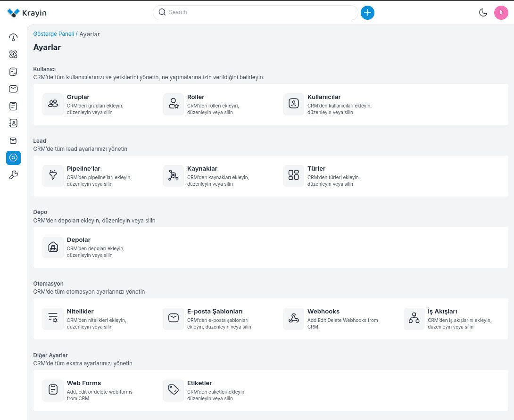Click the Etiketler tag icon
514x420 pixels.
pos(174,390)
